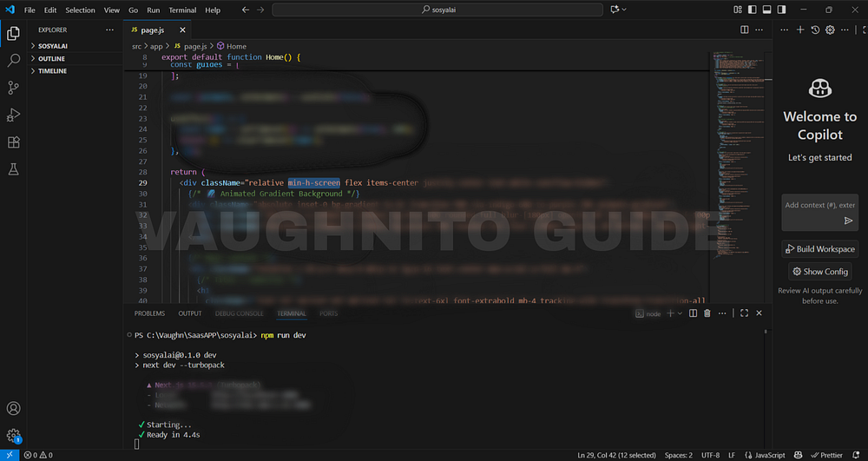Image resolution: width=868 pixels, height=461 pixels.
Task: Go back with the navigation arrow
Action: point(246,10)
